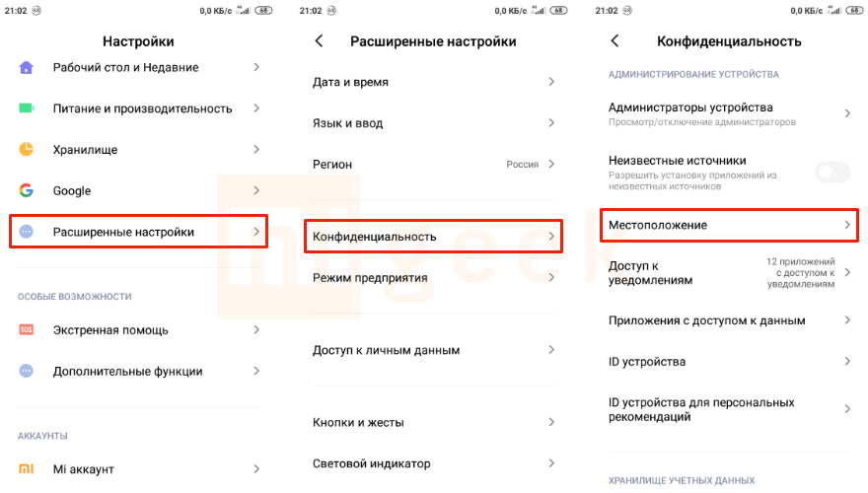Toggle the Неизвестные источники switch
This screenshot has width=868, height=493.
(x=832, y=173)
